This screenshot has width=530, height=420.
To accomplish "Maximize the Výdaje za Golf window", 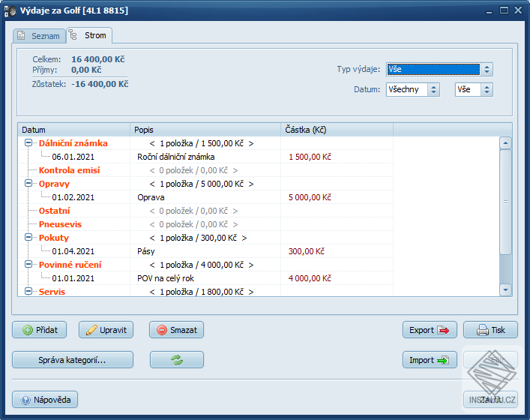I will (x=504, y=10).
